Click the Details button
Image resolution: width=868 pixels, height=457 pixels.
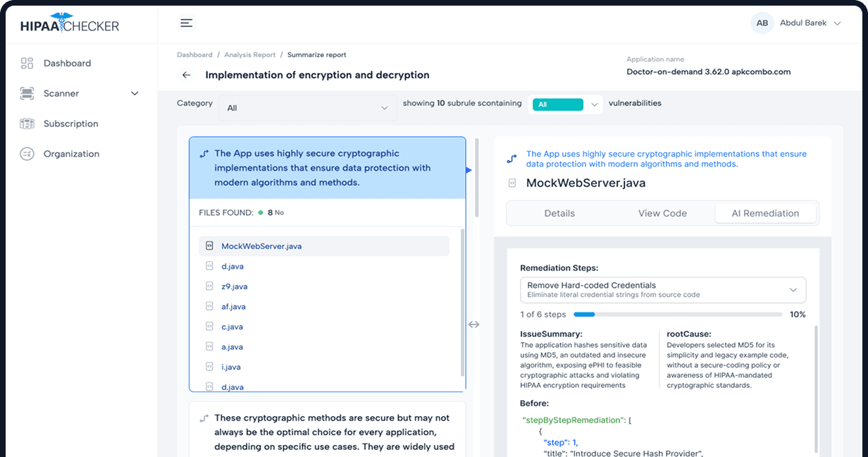click(x=562, y=213)
